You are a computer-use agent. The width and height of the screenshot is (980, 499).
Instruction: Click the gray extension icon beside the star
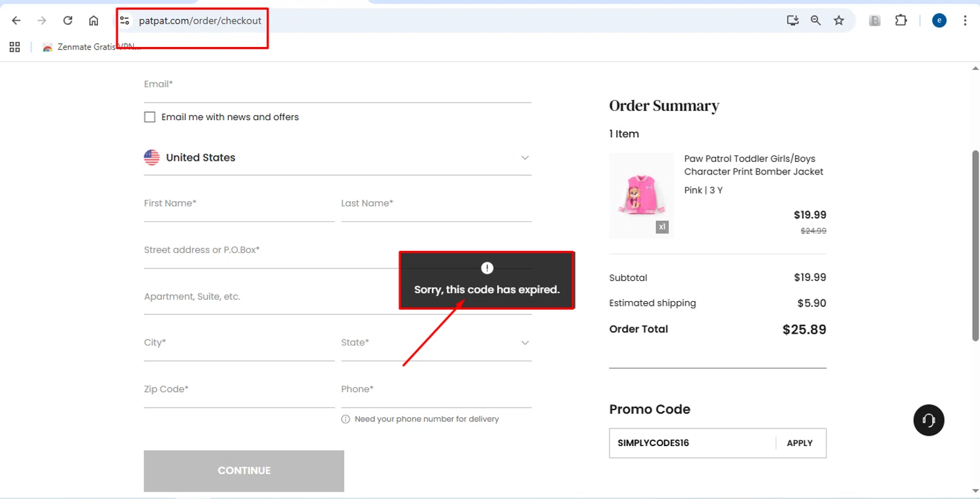click(x=875, y=21)
